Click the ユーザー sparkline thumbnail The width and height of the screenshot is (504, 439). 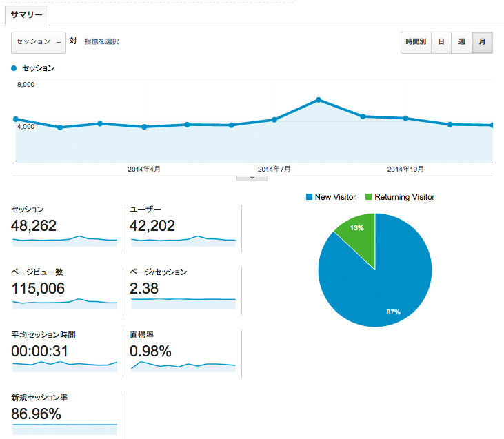tap(183, 241)
